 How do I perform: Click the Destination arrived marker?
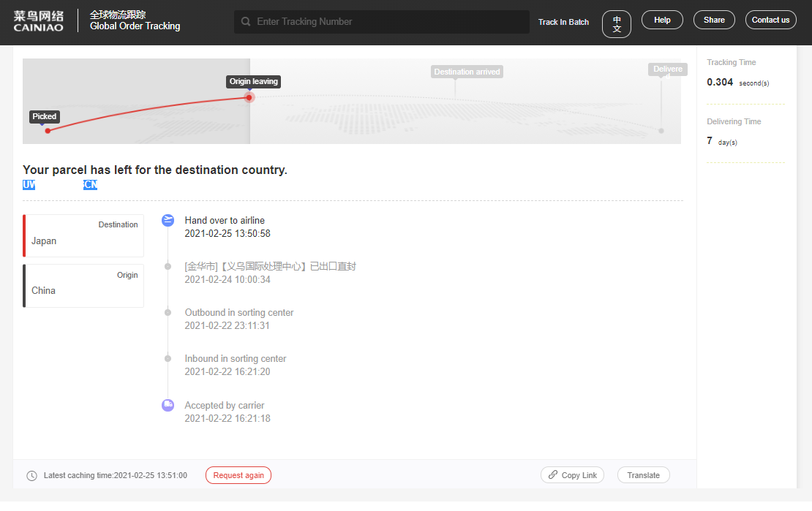[x=467, y=72]
